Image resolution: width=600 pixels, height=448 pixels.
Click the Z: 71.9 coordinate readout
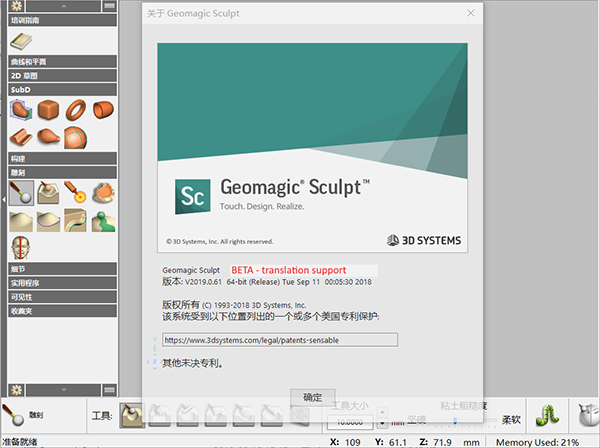pyautogui.click(x=435, y=442)
